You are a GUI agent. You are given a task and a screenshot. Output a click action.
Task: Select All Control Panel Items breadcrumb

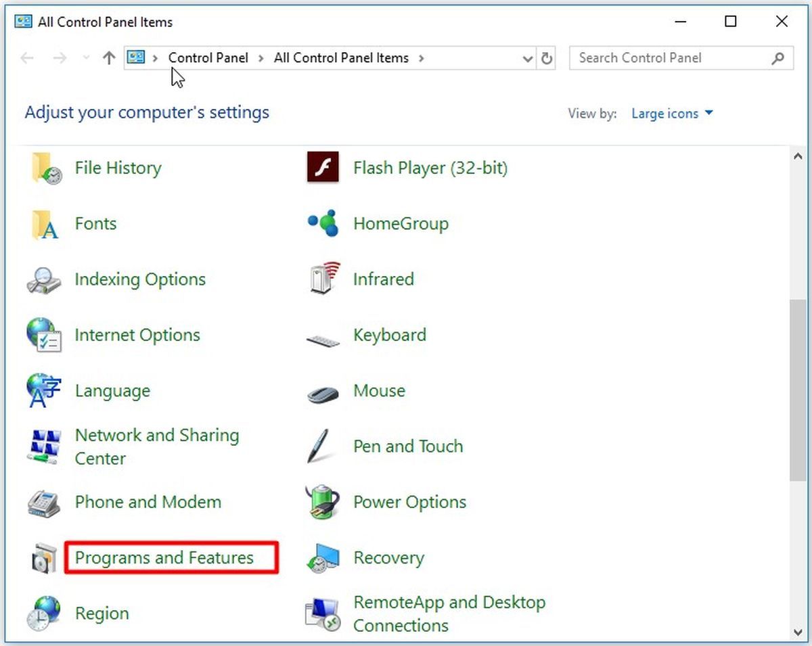(341, 58)
